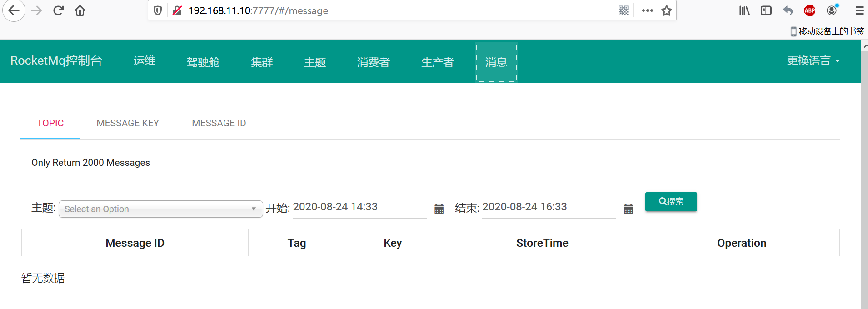Click the browser forward arrow
The width and height of the screenshot is (868, 309).
click(x=36, y=10)
